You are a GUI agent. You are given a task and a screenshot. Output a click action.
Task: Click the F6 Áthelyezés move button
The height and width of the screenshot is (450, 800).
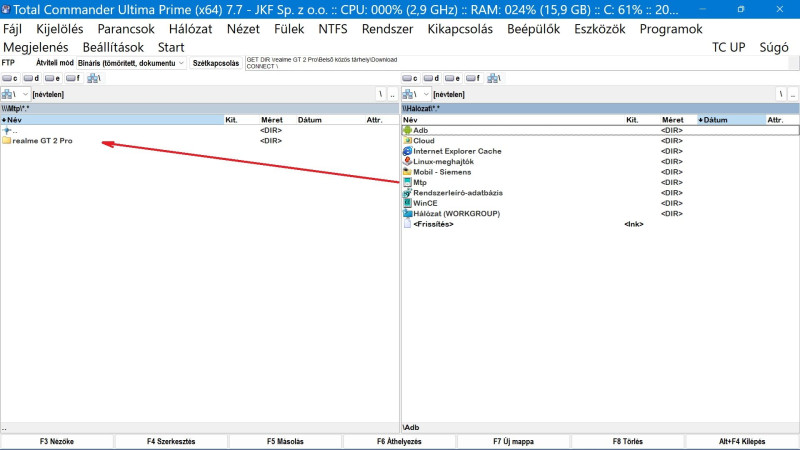point(399,442)
